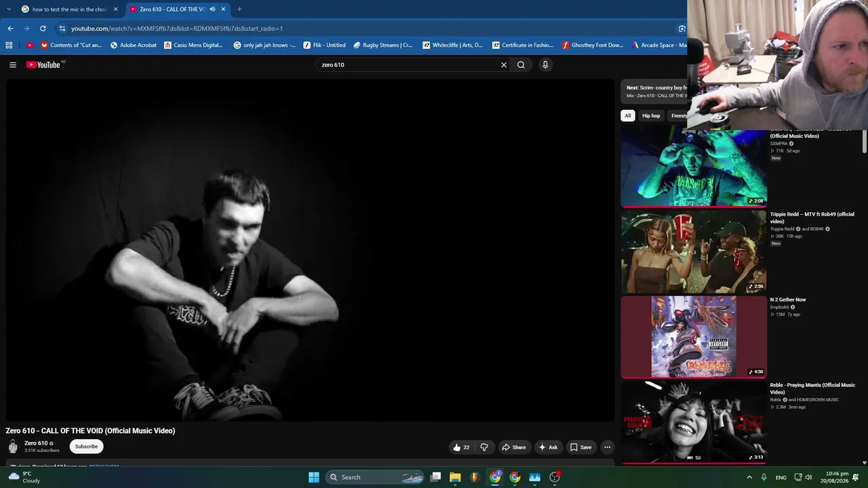Open Task View on the taskbar
Image resolution: width=868 pixels, height=488 pixels.
(x=436, y=477)
